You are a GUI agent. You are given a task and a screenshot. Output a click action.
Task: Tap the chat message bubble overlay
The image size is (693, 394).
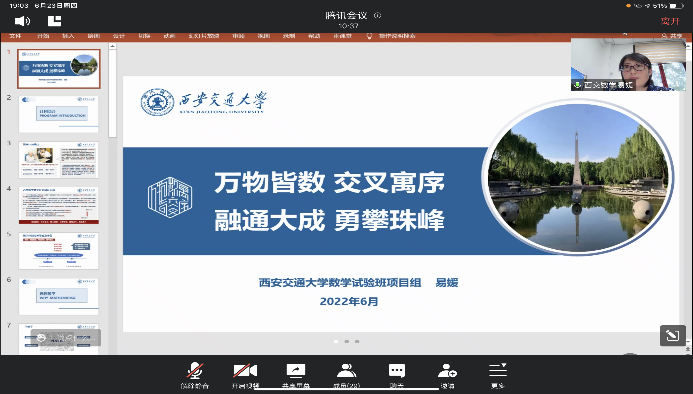click(65, 338)
